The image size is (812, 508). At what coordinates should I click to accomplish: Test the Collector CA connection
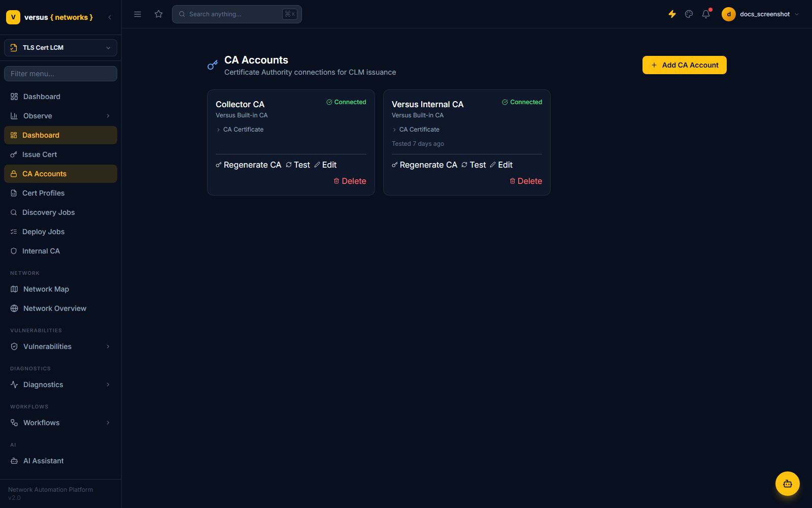pyautogui.click(x=298, y=165)
